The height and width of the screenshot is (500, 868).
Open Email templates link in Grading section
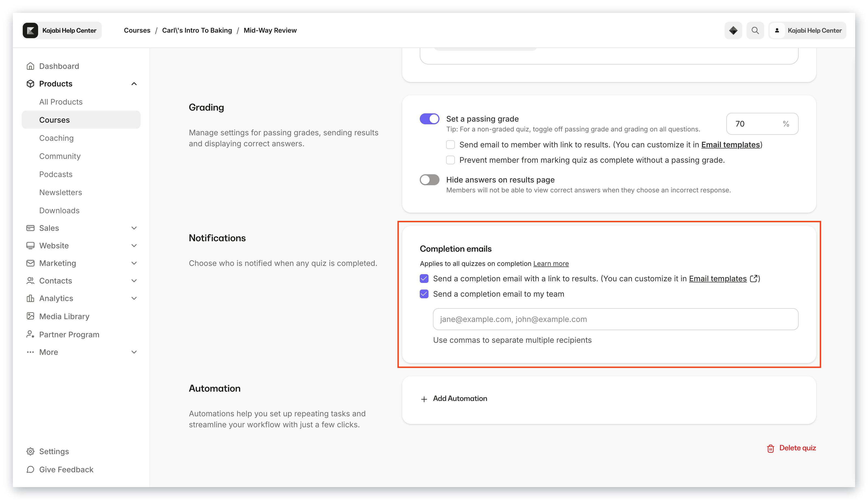(x=730, y=145)
